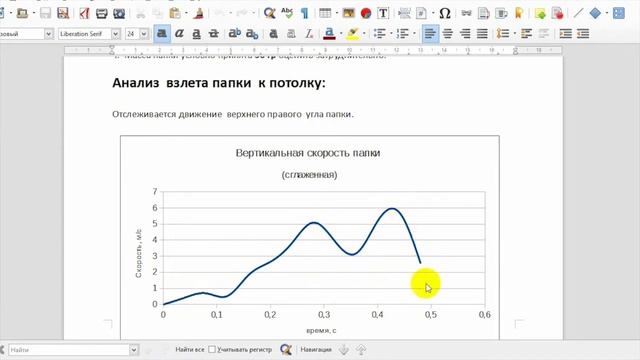This screenshot has width=640, height=360.
Task: Add a comment with the note icon
Action: click(x=540, y=13)
